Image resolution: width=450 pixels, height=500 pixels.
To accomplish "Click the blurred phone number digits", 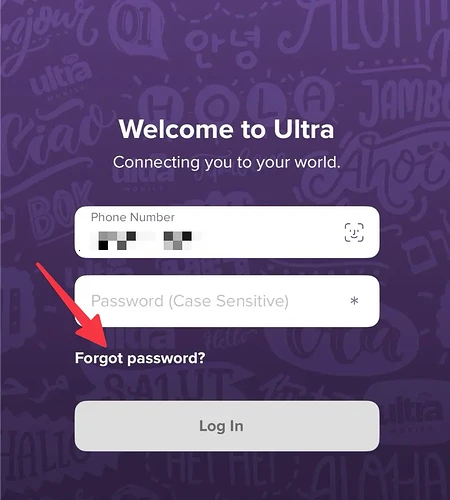I will coord(145,240).
